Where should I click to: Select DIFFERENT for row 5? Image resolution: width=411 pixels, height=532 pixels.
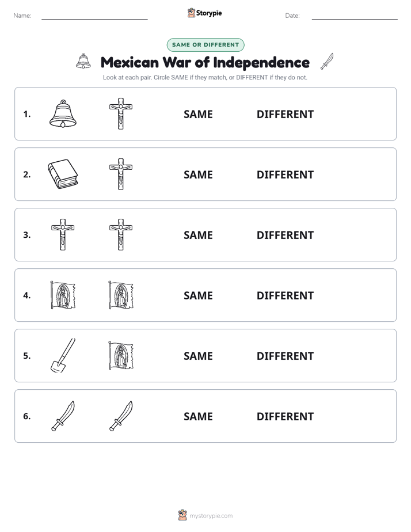click(x=285, y=356)
